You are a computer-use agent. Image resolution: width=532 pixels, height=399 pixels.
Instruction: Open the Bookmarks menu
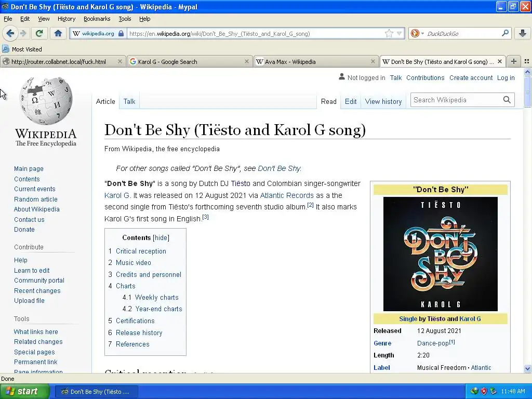[97, 19]
